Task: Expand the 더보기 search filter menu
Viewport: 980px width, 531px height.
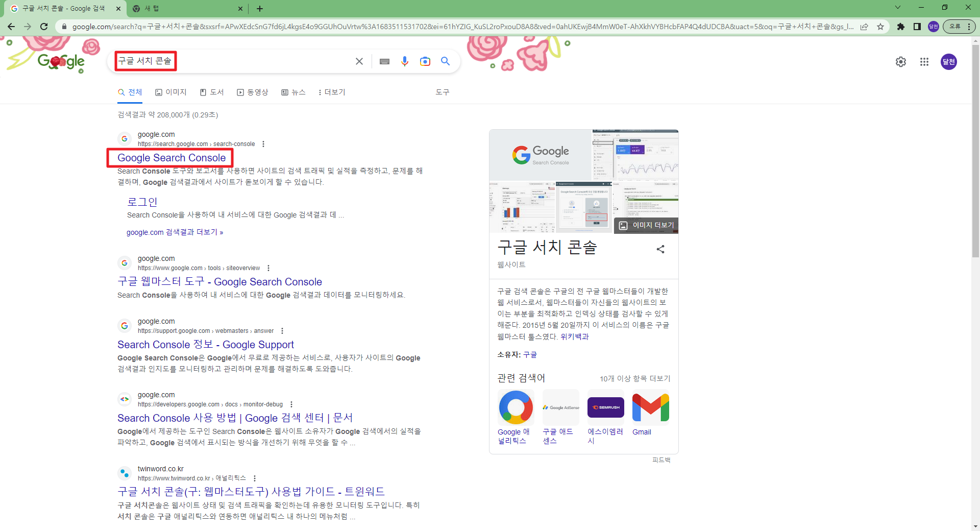Action: coord(332,92)
